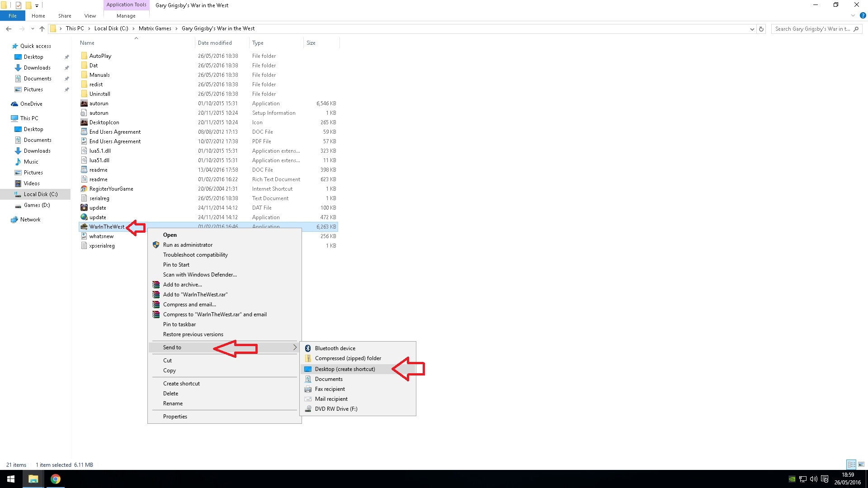Switch to large icons view
This screenshot has height=488, width=868.
point(861,465)
